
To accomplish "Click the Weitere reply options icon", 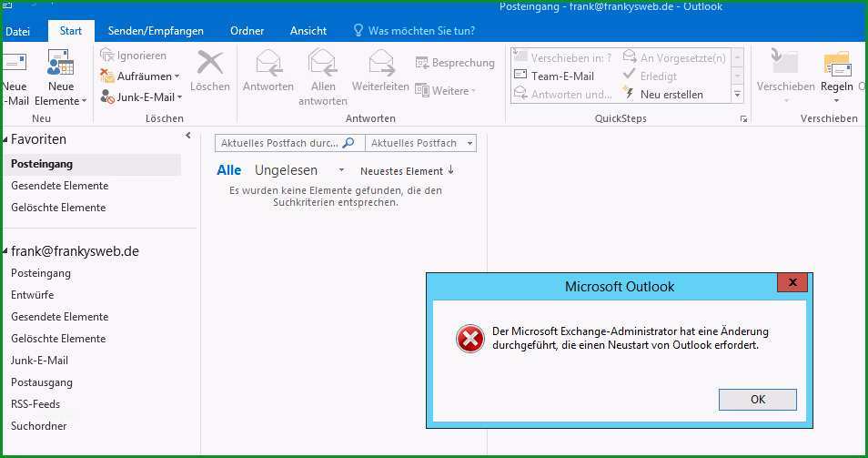I will point(422,90).
